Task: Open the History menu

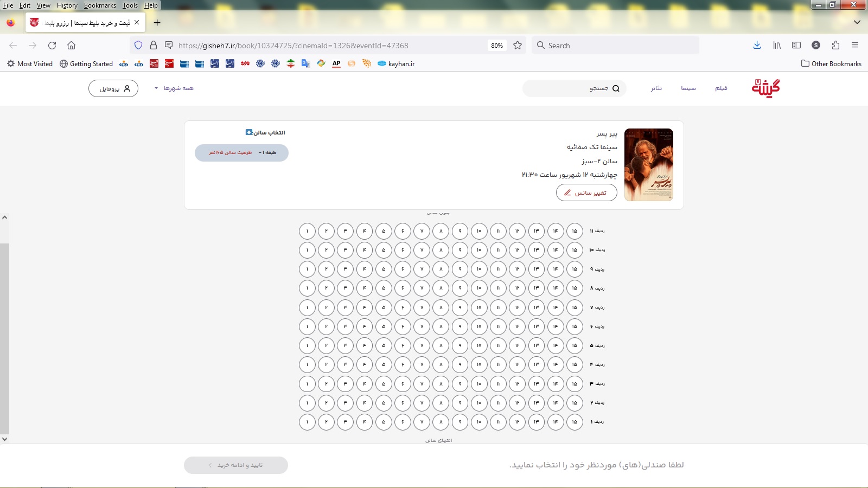Action: click(67, 5)
